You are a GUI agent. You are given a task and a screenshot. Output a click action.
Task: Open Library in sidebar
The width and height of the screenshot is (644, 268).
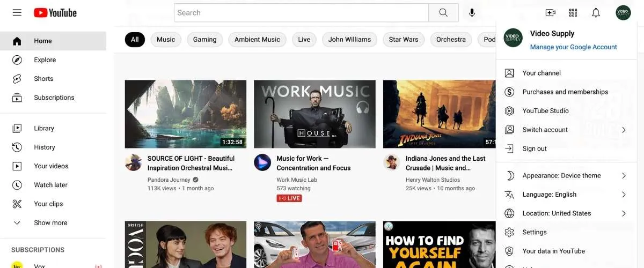point(53,128)
